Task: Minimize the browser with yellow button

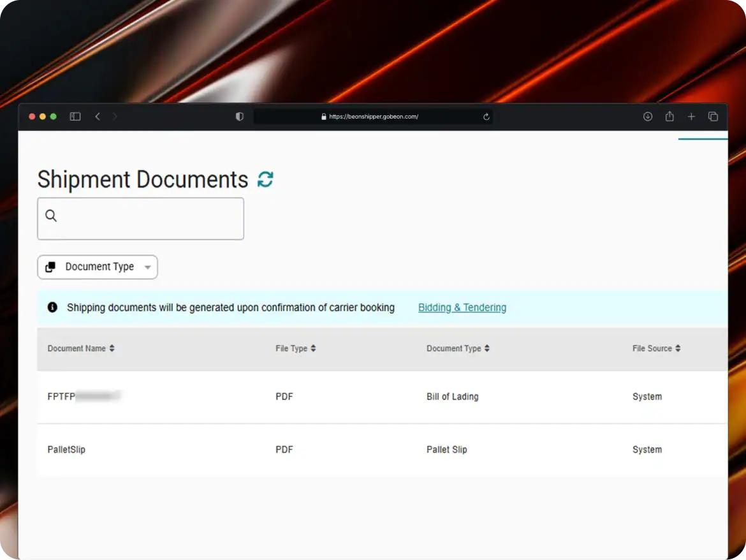Action: click(x=43, y=117)
